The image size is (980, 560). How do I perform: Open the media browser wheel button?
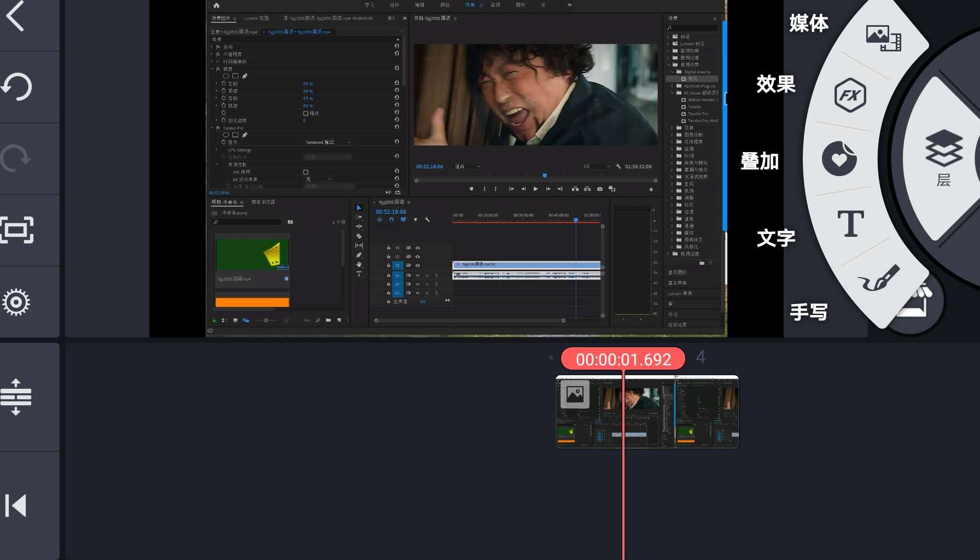point(883,38)
